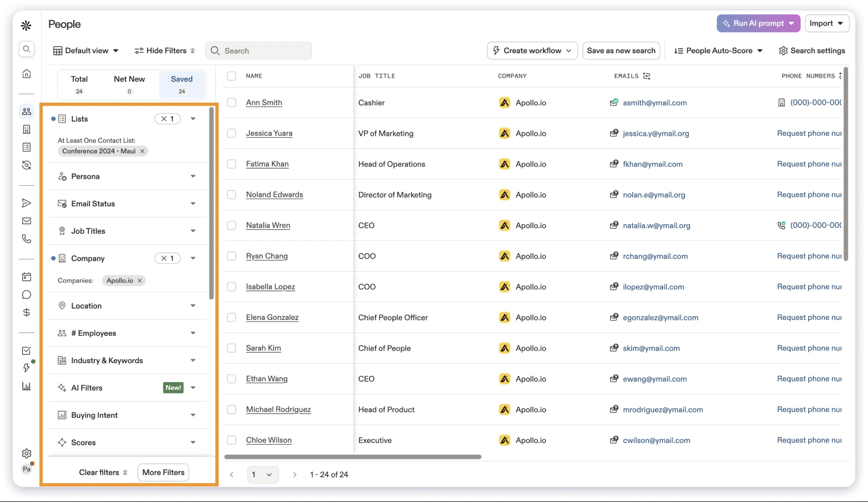Open the Emails envelope icon in sidebar
The width and height of the screenshot is (868, 502).
pos(26,220)
